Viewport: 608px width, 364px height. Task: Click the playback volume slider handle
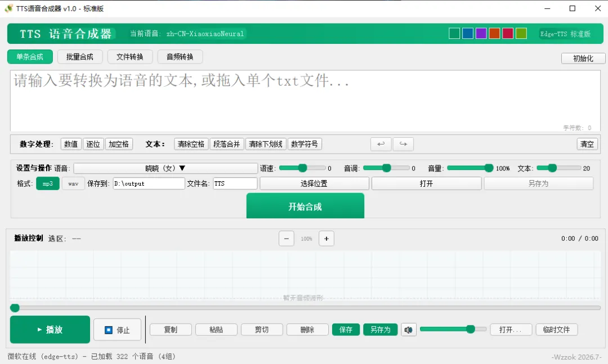tap(470, 329)
